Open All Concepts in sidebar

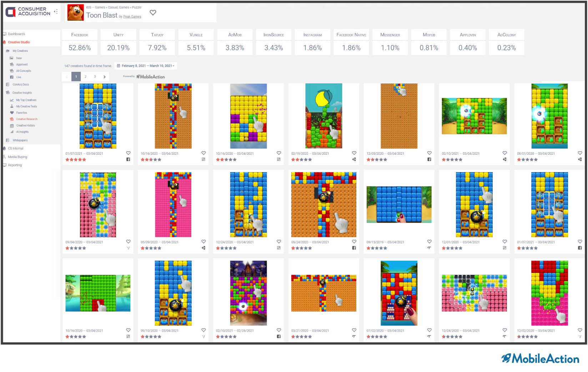tap(24, 71)
